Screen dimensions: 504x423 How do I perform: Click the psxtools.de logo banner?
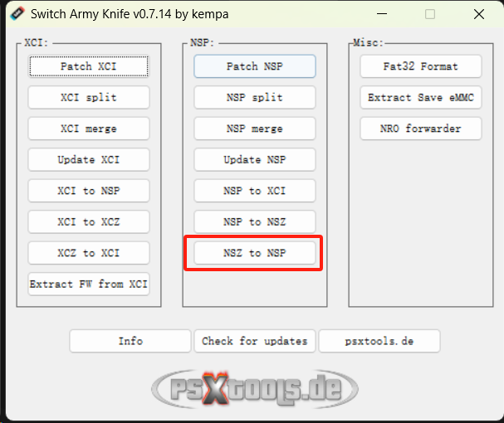(x=255, y=387)
